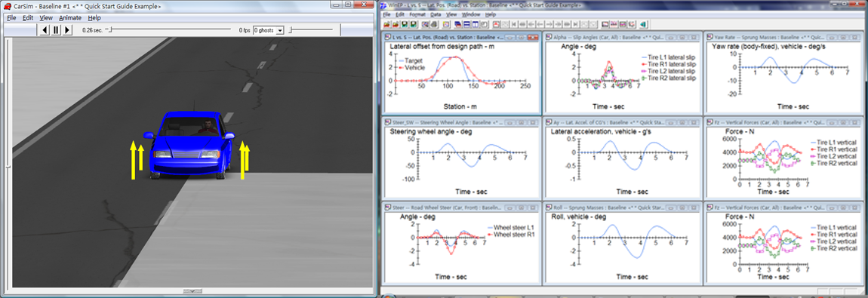Image resolution: width=868 pixels, height=298 pixels.
Task: Click the 0.26 sec. time readout
Action: (x=92, y=30)
